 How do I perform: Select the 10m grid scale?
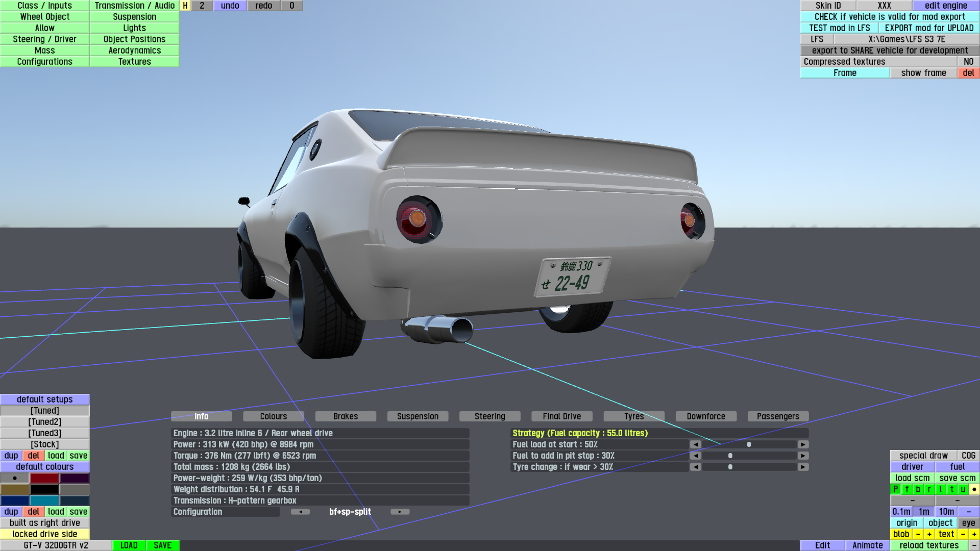pos(946,512)
